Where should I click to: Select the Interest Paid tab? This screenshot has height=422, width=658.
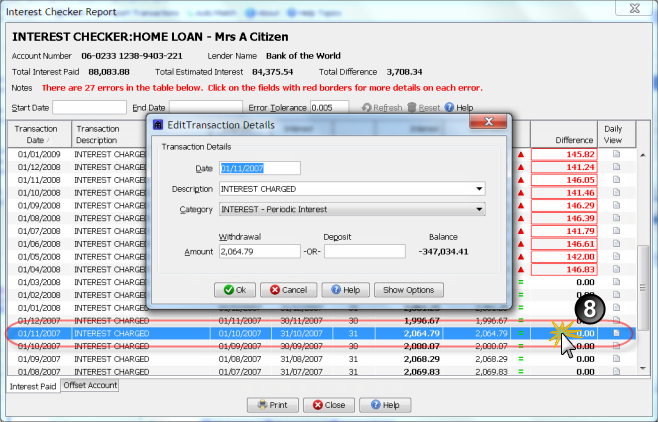(33, 386)
